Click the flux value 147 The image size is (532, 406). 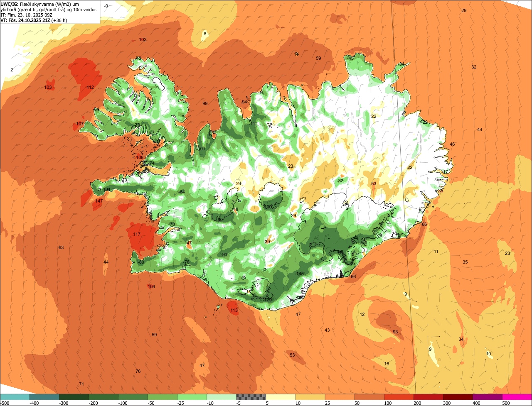tap(99, 201)
